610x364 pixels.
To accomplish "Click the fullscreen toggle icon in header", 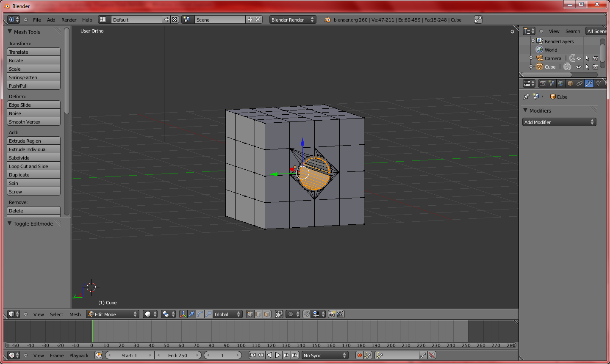I will point(478,19).
